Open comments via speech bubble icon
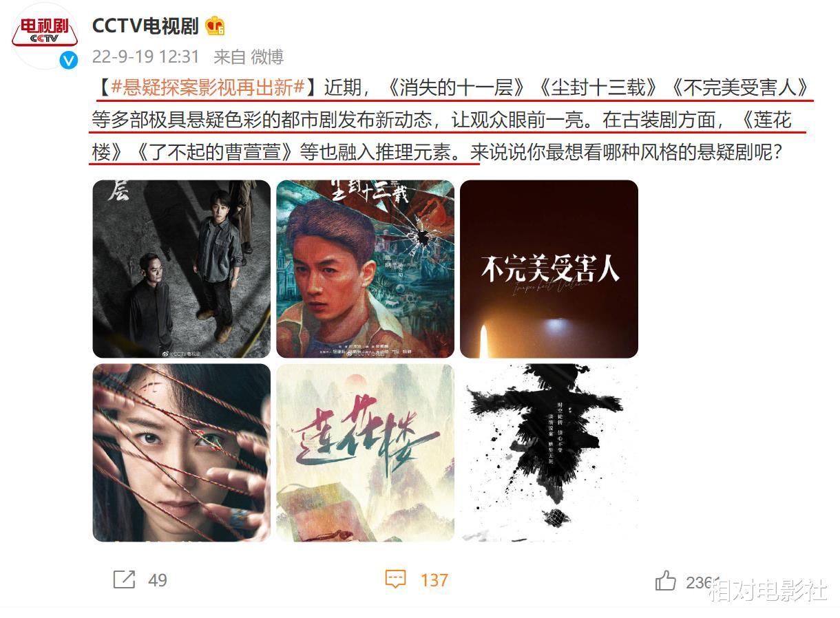Viewport: 840px width, 618px height. [x=395, y=579]
